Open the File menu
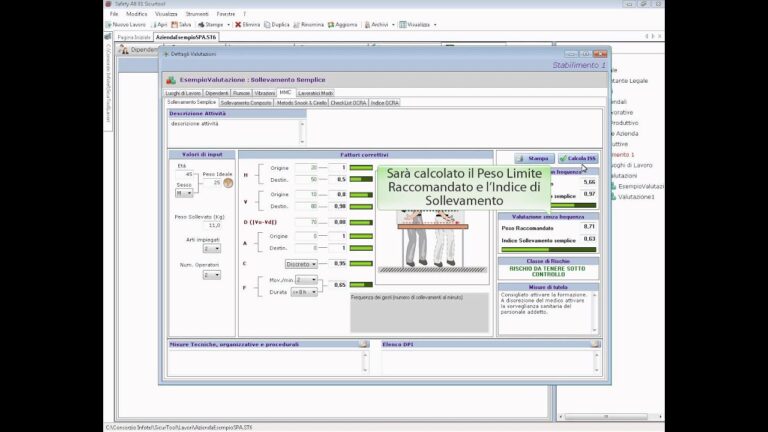 click(114, 14)
